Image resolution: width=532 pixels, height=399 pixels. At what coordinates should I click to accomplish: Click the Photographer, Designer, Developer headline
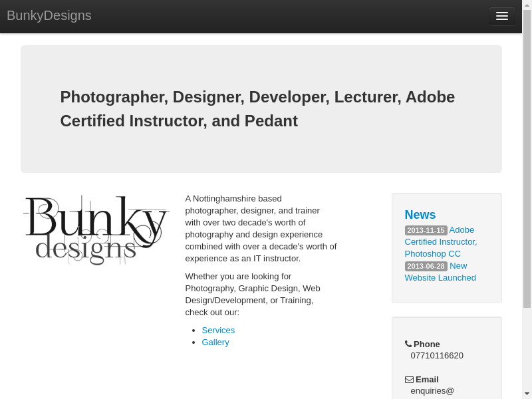257,109
